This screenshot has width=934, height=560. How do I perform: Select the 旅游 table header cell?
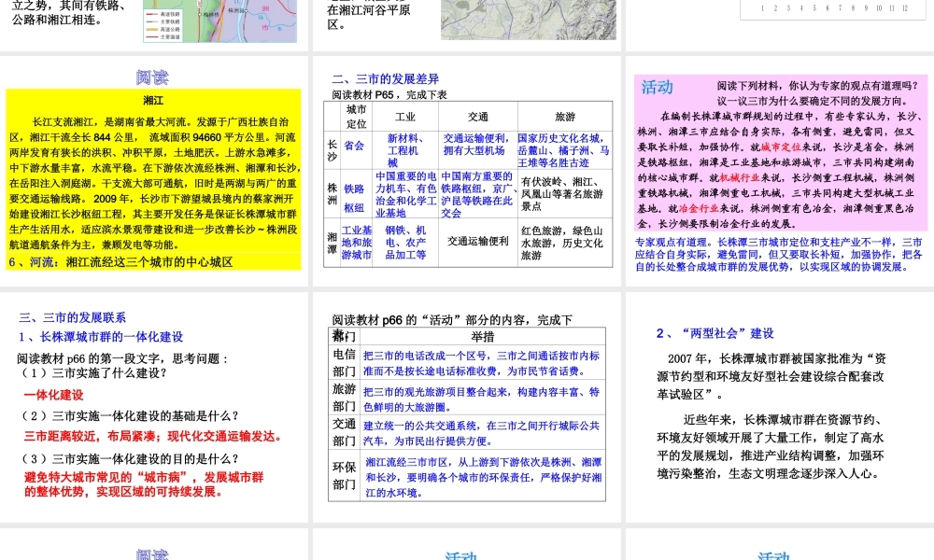565,117
